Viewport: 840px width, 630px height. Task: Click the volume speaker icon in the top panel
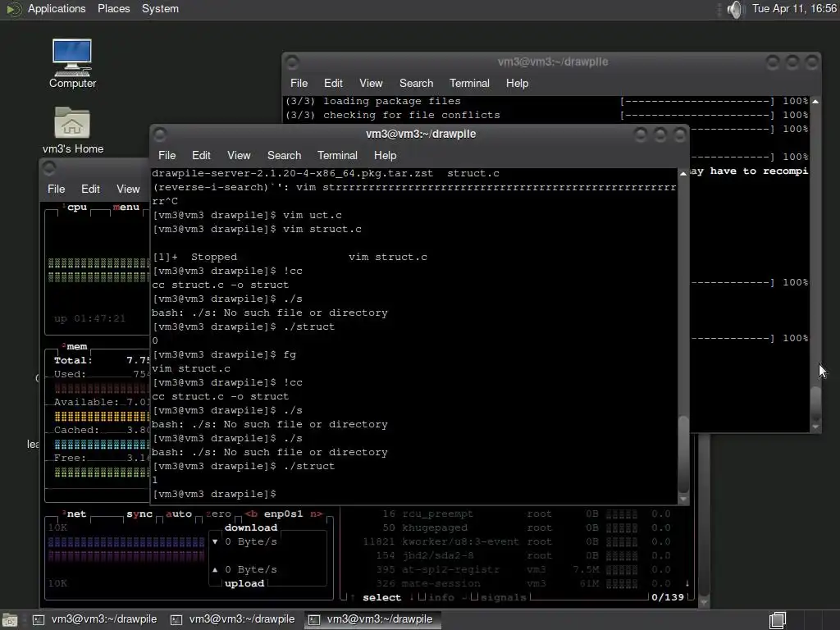[x=736, y=9]
